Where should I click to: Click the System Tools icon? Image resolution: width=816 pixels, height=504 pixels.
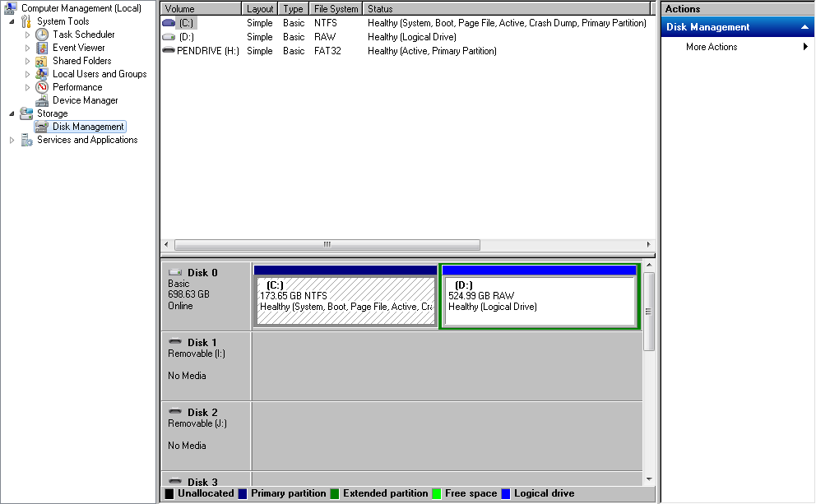click(26, 21)
